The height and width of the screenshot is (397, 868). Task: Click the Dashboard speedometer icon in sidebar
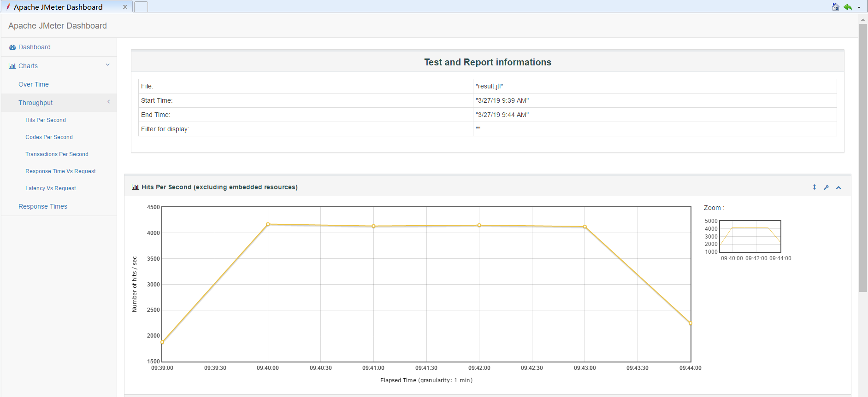pyautogui.click(x=12, y=47)
